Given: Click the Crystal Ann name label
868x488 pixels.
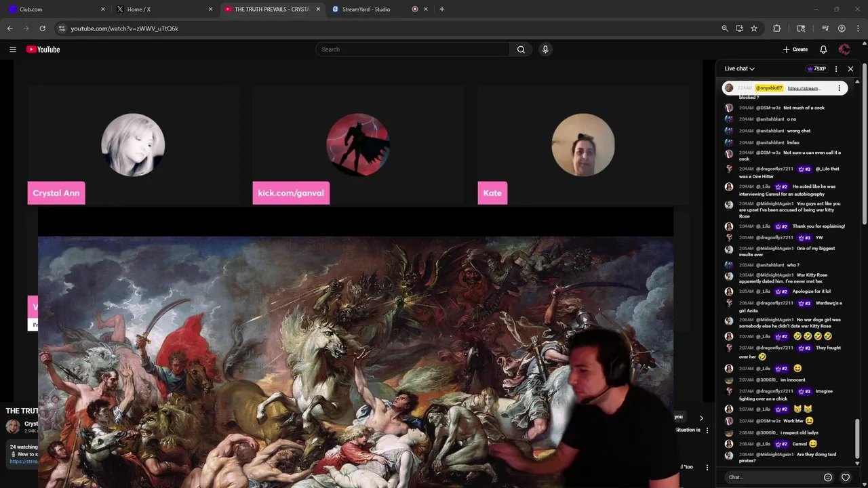Looking at the screenshot, I should coord(56,193).
